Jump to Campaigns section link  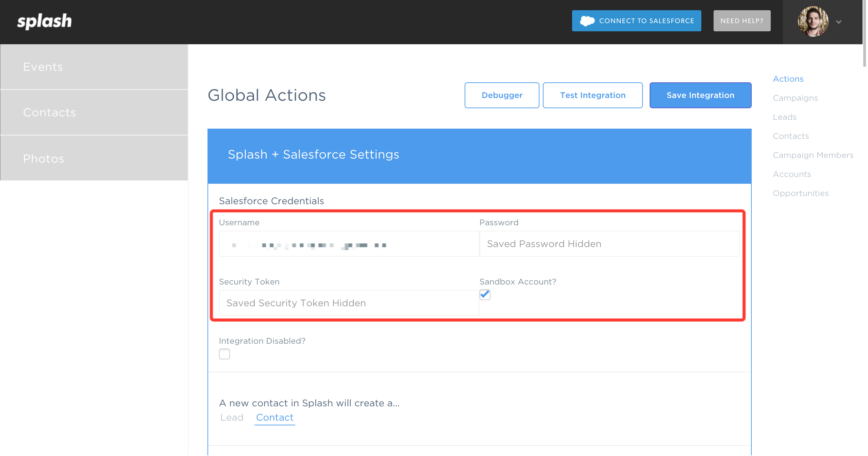tap(795, 98)
